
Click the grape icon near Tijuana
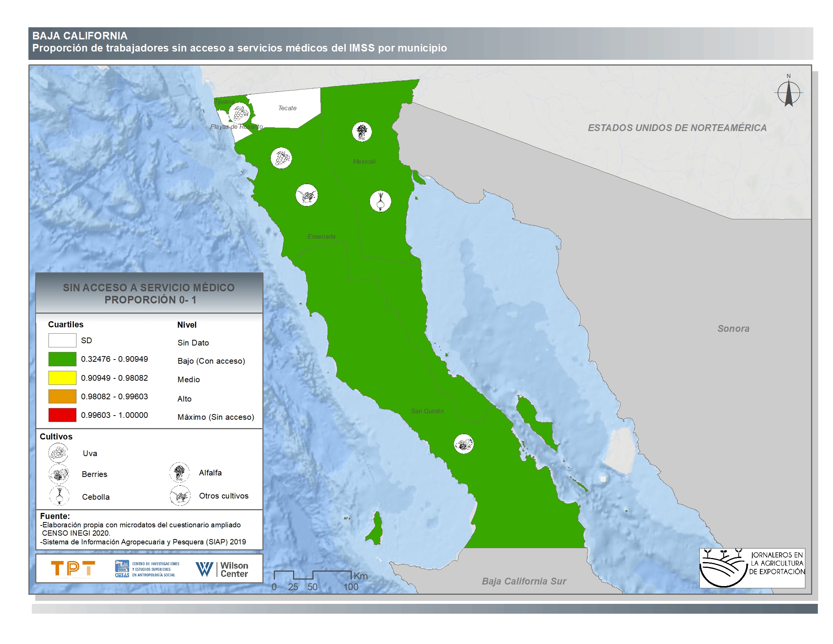(240, 113)
